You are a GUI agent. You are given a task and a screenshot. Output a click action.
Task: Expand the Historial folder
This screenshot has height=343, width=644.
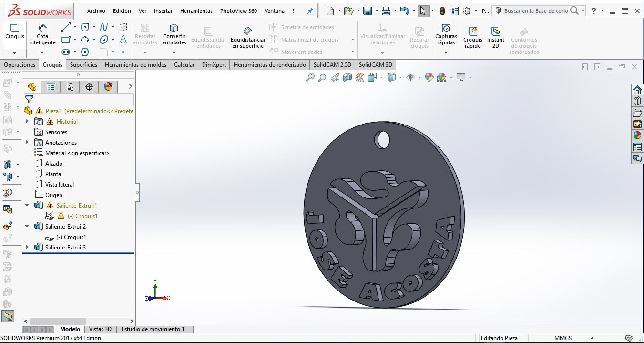pyautogui.click(x=27, y=121)
